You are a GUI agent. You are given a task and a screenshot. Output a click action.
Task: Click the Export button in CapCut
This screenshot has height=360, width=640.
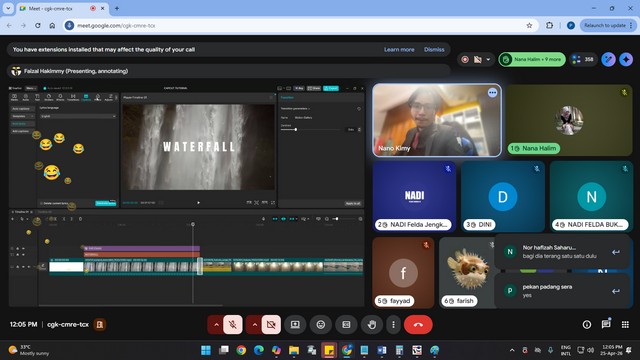(x=331, y=88)
